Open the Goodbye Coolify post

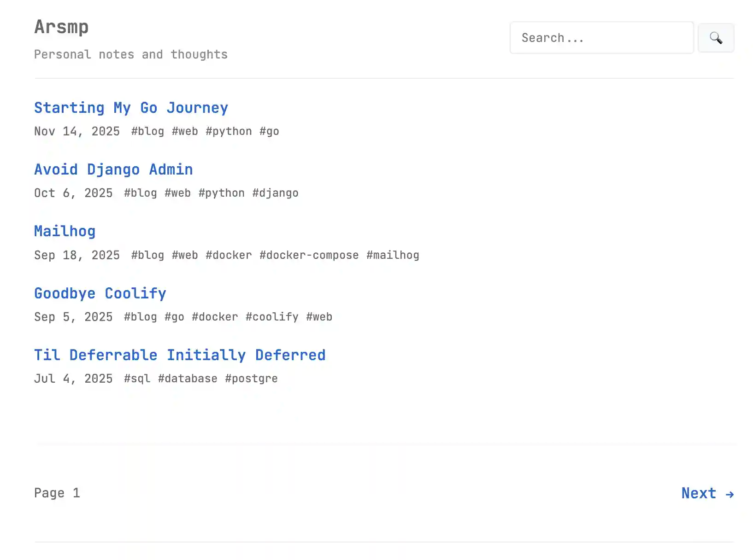[100, 293]
